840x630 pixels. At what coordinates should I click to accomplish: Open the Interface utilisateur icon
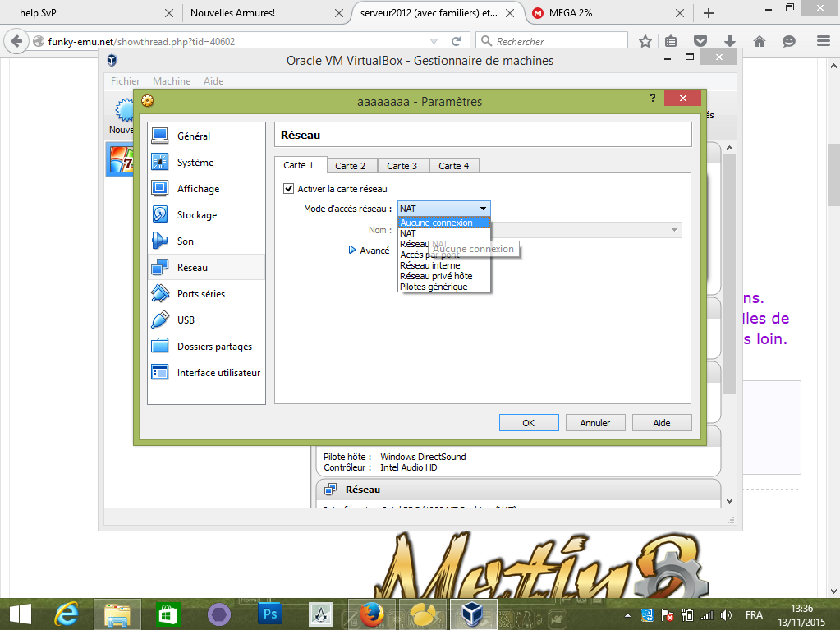(159, 372)
